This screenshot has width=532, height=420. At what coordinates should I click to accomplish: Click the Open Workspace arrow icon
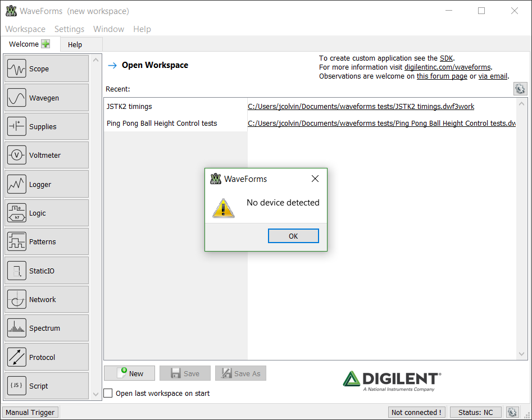point(112,65)
